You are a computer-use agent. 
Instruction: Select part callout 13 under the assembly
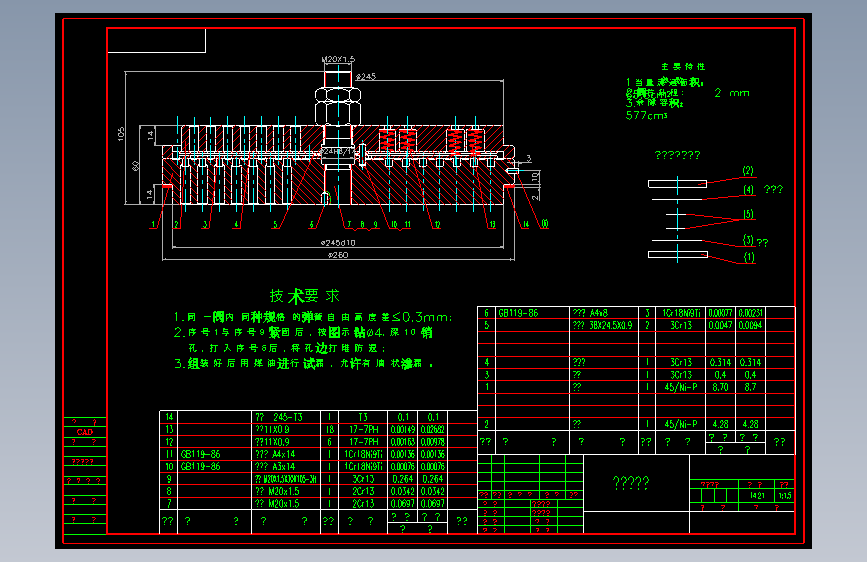[492, 225]
